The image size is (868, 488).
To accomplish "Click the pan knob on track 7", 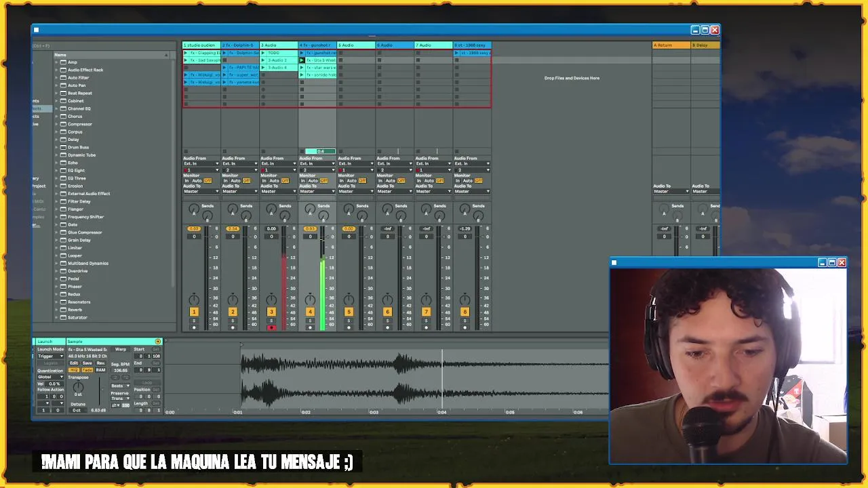I will coord(426,300).
